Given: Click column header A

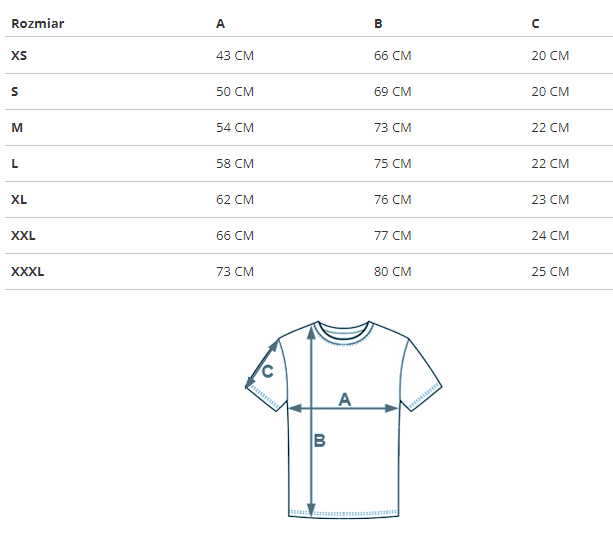Looking at the screenshot, I should [x=221, y=24].
